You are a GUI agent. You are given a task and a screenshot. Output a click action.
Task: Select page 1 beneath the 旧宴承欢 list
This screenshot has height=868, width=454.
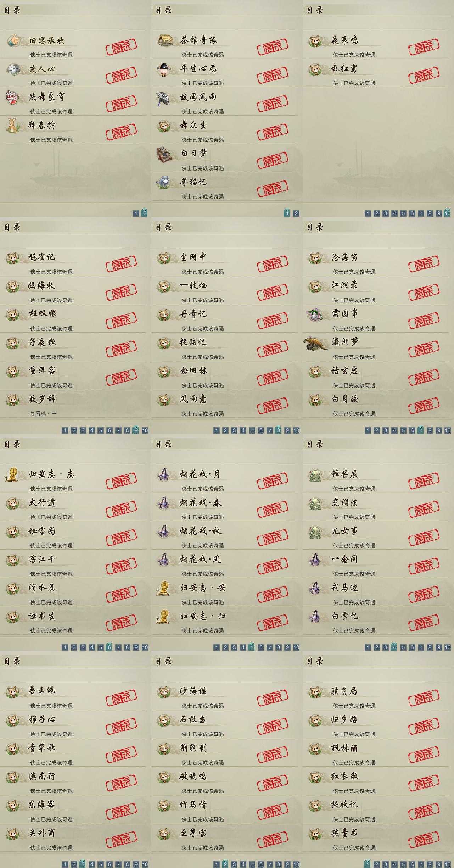point(136,213)
